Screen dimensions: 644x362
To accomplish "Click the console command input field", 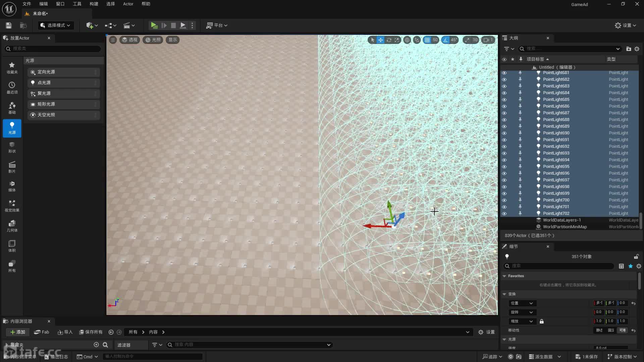I will pyautogui.click(x=153, y=356).
